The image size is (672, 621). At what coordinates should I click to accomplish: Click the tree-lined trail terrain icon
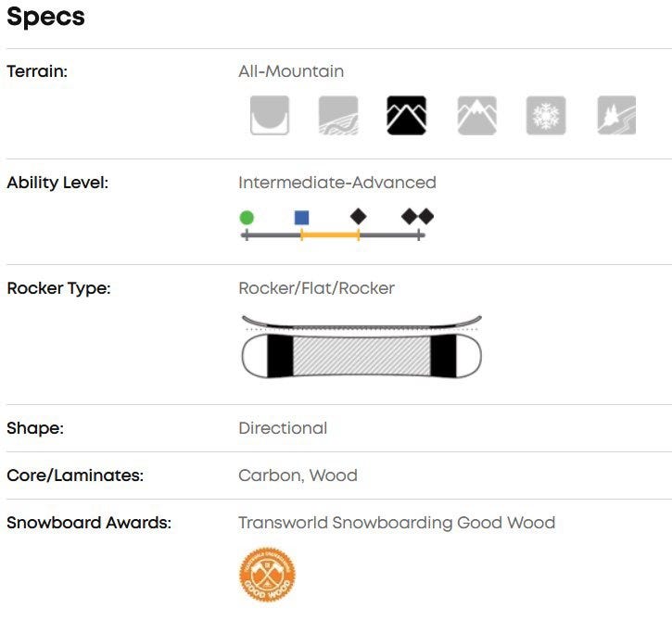[616, 116]
